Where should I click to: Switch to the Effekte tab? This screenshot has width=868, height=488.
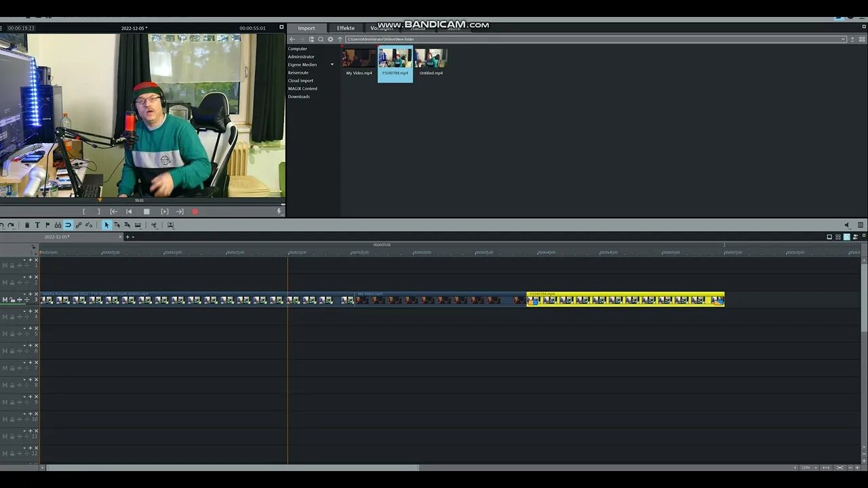tap(346, 28)
